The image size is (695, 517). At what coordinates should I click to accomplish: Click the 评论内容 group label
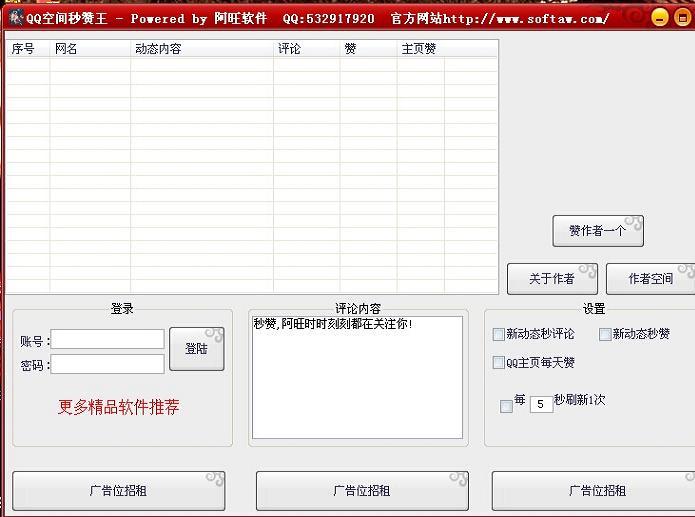(358, 308)
